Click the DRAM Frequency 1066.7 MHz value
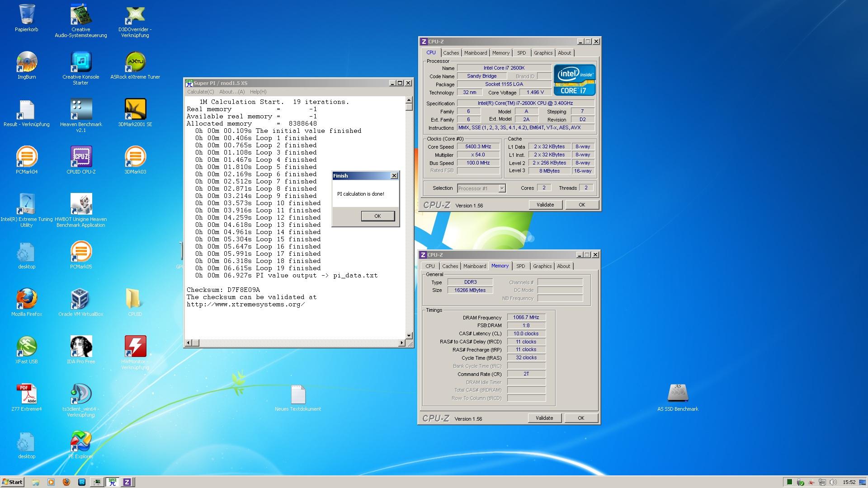 pos(526,317)
